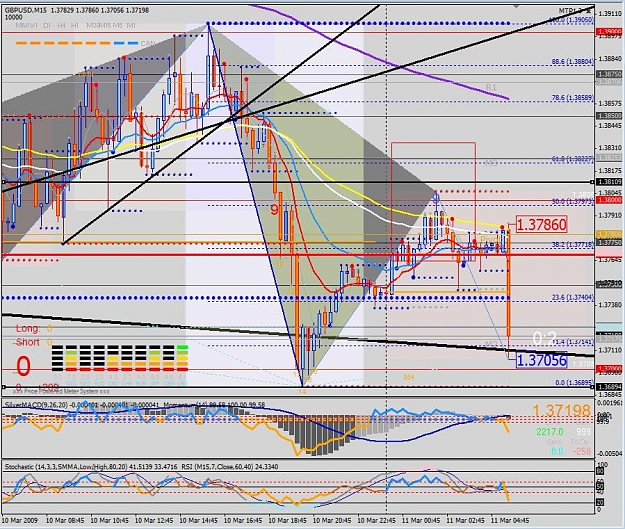Select the D1 timeframe label
The image size is (625, 529).
[47, 25]
